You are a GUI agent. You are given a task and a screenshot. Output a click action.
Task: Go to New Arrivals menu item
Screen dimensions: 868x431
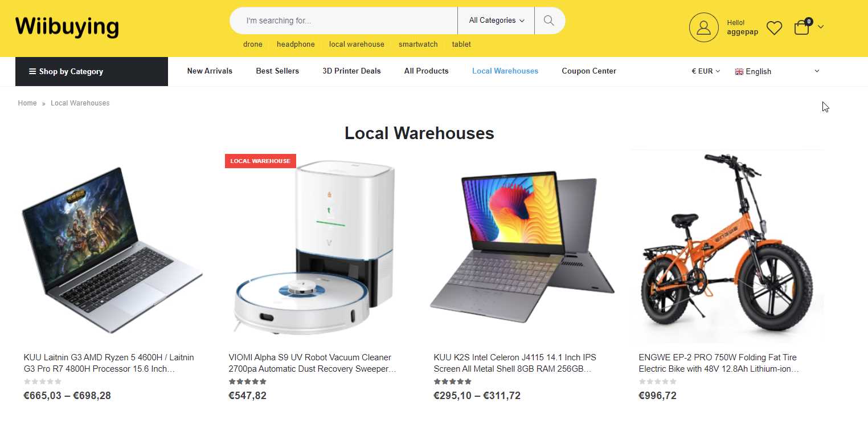pyautogui.click(x=210, y=71)
